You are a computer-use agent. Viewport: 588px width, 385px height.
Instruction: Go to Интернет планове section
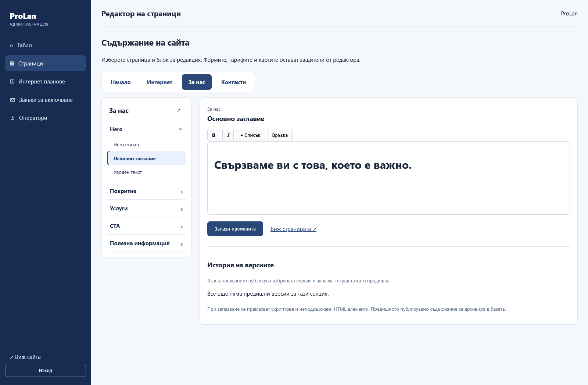click(x=46, y=82)
